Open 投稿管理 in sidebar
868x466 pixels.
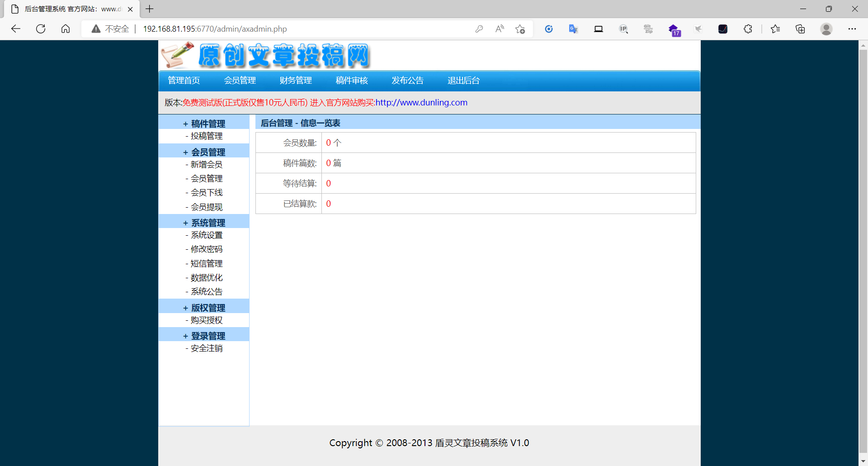tap(207, 136)
